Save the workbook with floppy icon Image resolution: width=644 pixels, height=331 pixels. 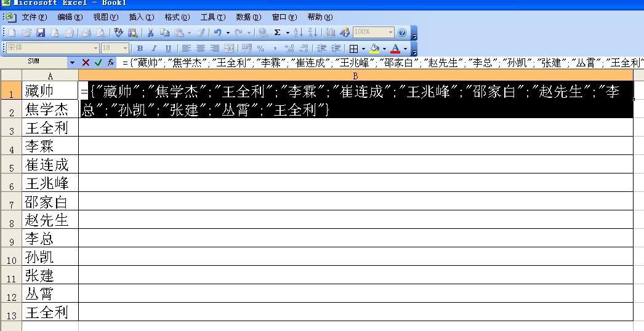(x=41, y=33)
